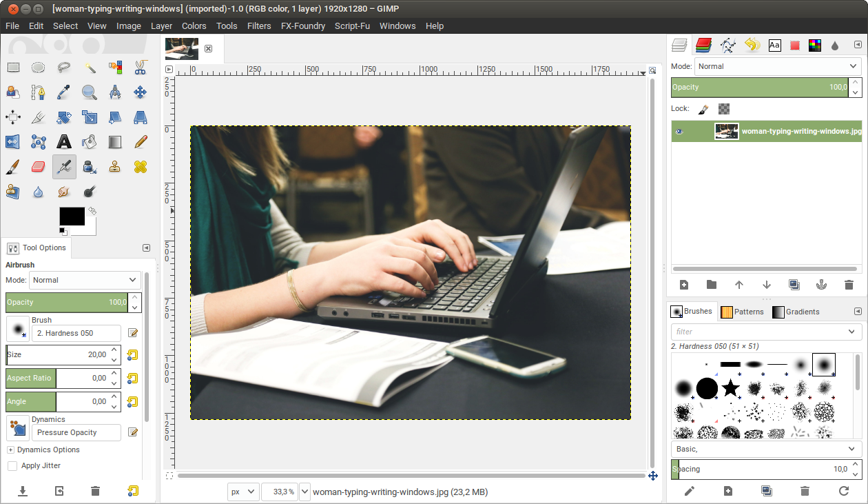Open the Channels dialog tab
The width and height of the screenshot is (868, 504).
(x=703, y=44)
